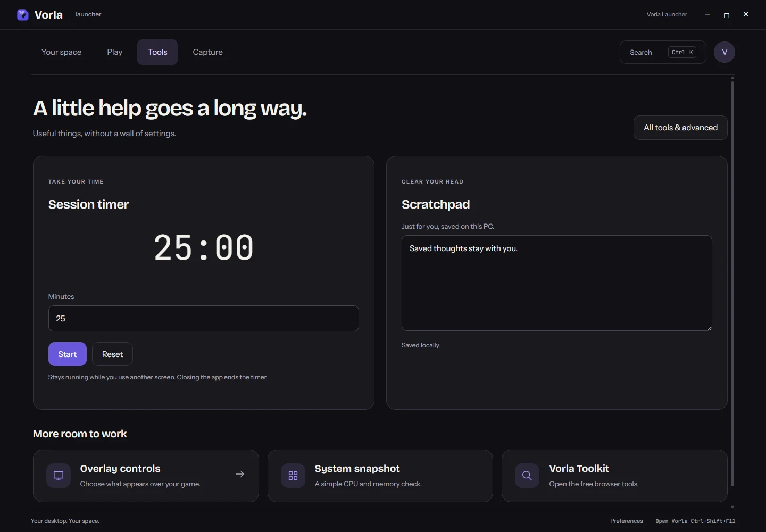Click the "Your desktop. Your space." footer text
Viewport: 766px width, 532px height.
coord(65,521)
